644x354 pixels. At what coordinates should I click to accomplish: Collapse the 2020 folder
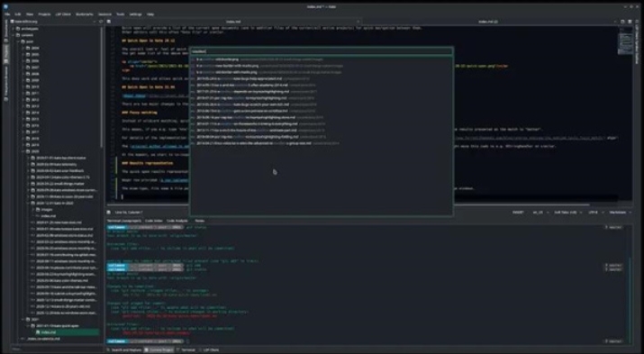(x=23, y=151)
